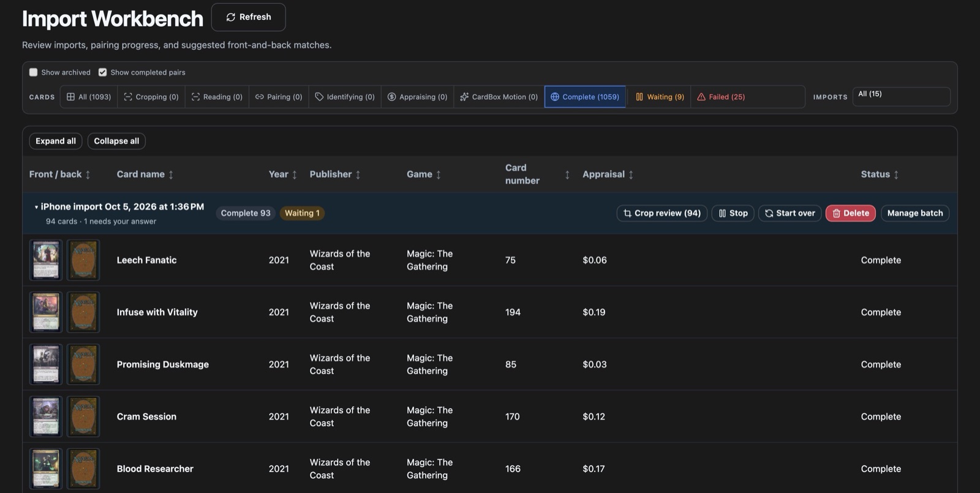Collapse the iPhone import Oct 5 batch

(x=36, y=207)
